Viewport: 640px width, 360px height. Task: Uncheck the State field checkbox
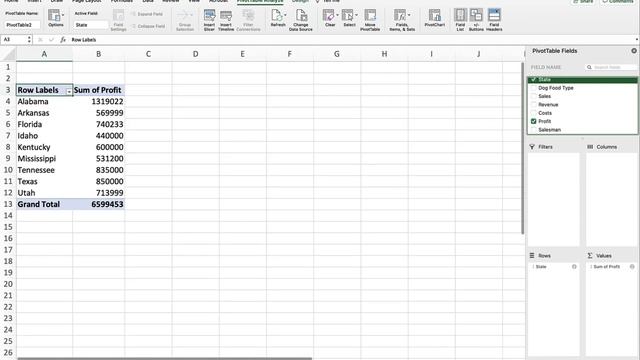(533, 80)
